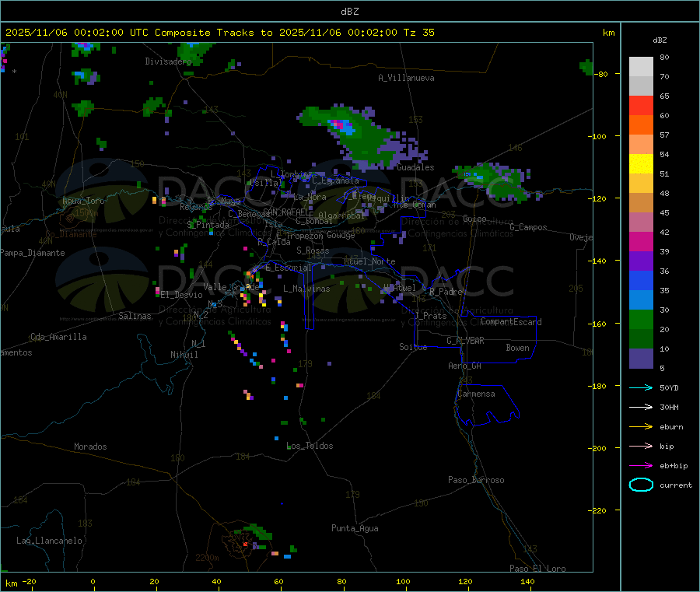Click the Carmensa map label
The height and width of the screenshot is (592, 700).
point(476,394)
